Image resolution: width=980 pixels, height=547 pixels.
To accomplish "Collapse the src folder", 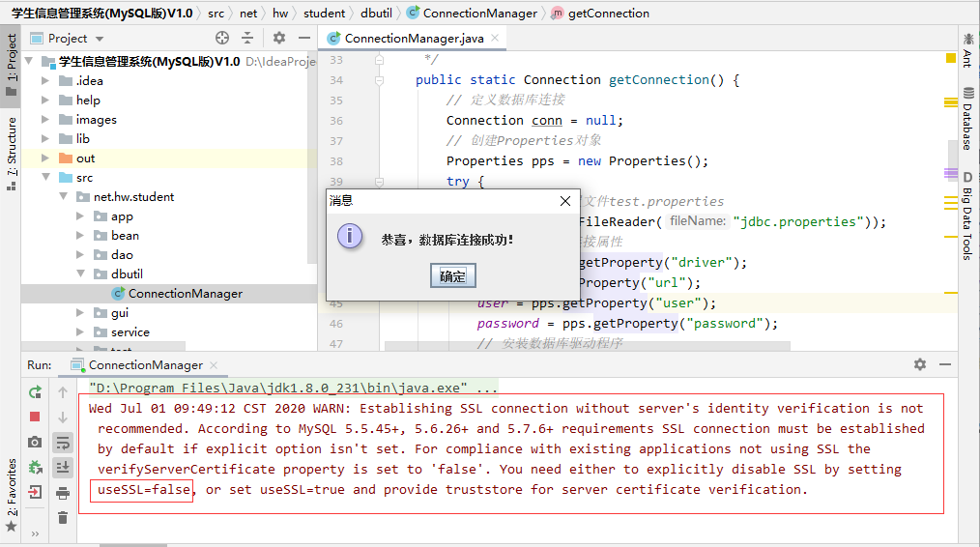I will click(x=45, y=178).
